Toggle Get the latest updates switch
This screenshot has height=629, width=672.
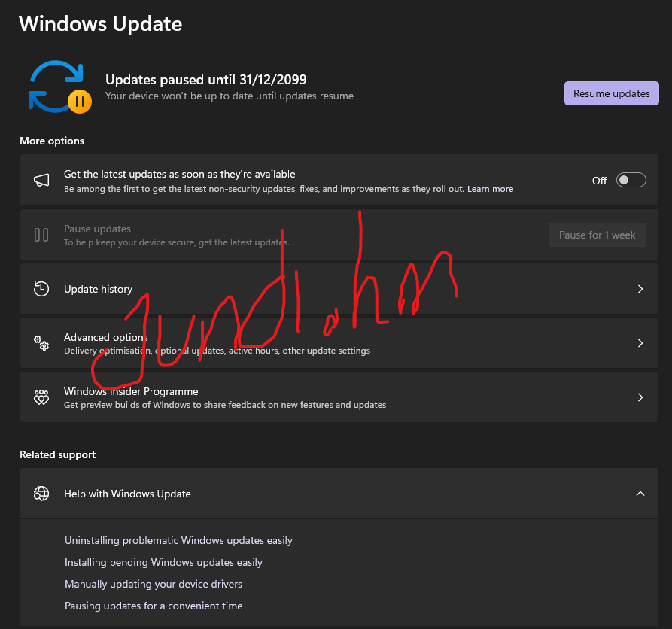pos(631,180)
